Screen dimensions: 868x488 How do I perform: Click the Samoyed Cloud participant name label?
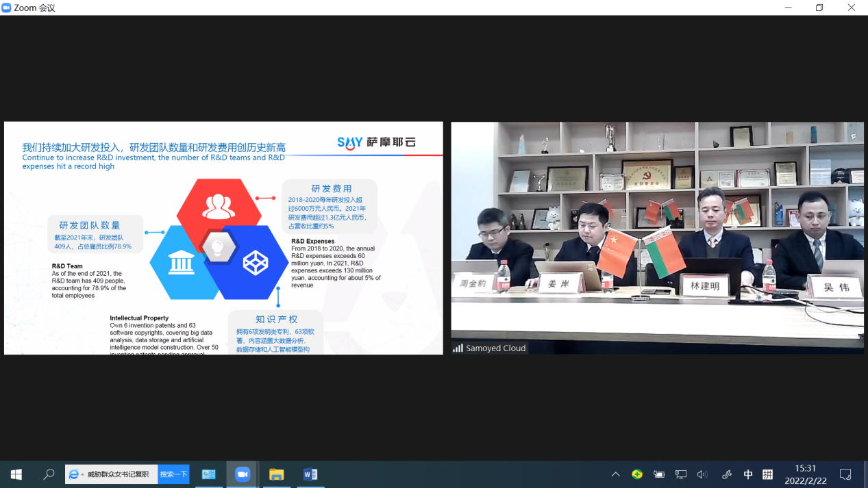495,348
